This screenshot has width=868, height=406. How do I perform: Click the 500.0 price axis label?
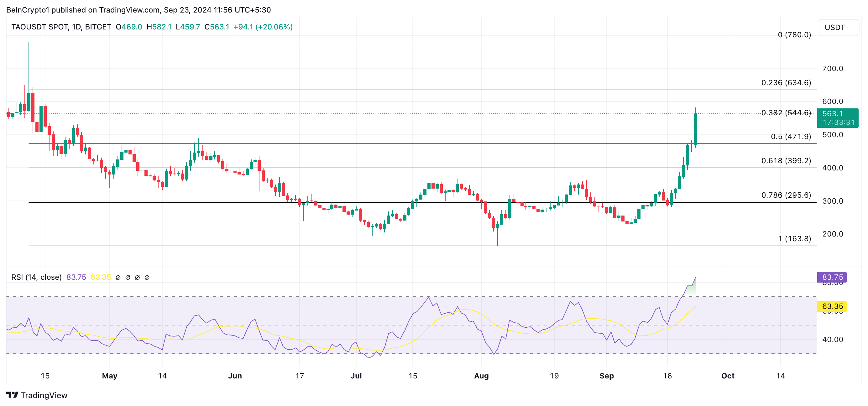point(833,134)
